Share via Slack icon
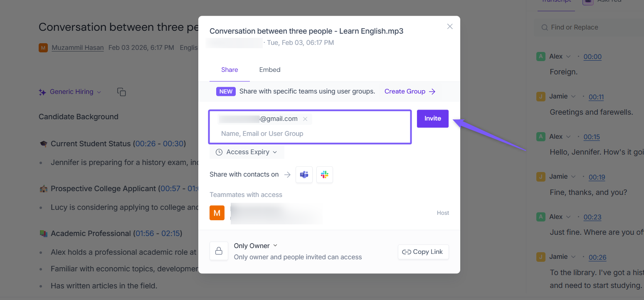 (x=325, y=175)
